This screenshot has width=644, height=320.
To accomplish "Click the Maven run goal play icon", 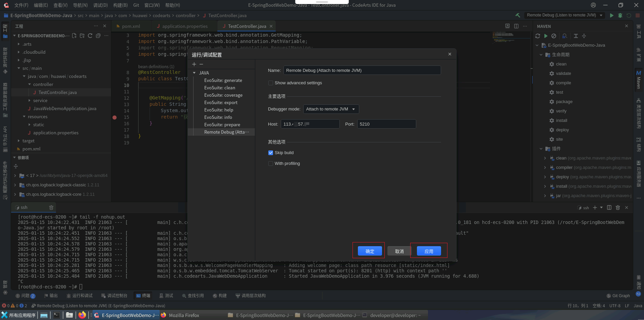I will tap(546, 36).
